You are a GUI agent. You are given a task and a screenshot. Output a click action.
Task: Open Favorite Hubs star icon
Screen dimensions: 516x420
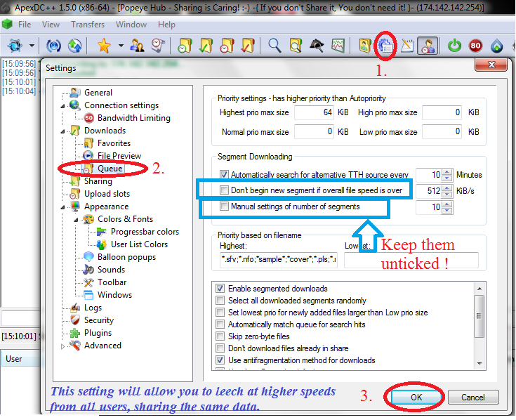tap(104, 46)
